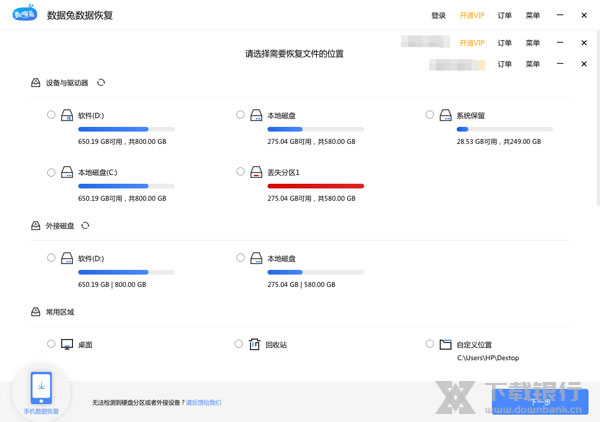Click the 外接磁盘 section title
This screenshot has height=422, width=600.
tap(60, 226)
